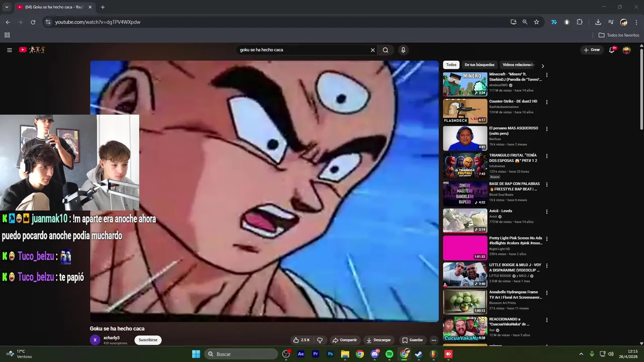Run search with the magnifying glass button
This screenshot has width=644, height=362.
385,50
